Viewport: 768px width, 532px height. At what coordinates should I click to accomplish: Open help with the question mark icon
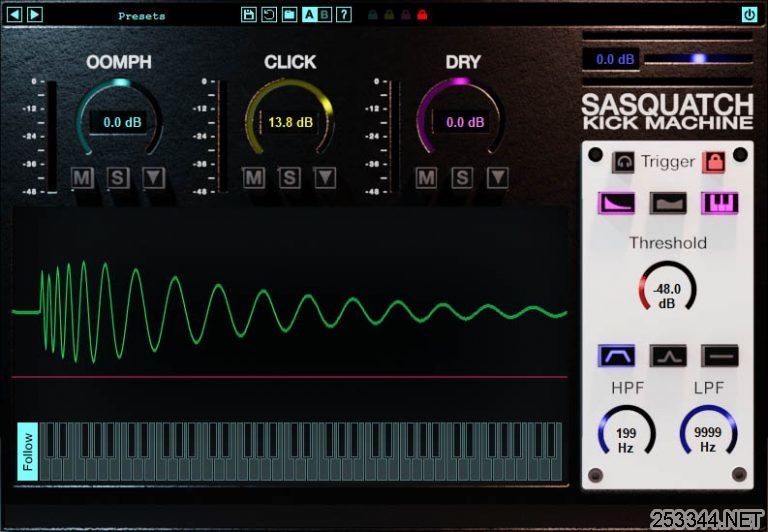pos(344,15)
